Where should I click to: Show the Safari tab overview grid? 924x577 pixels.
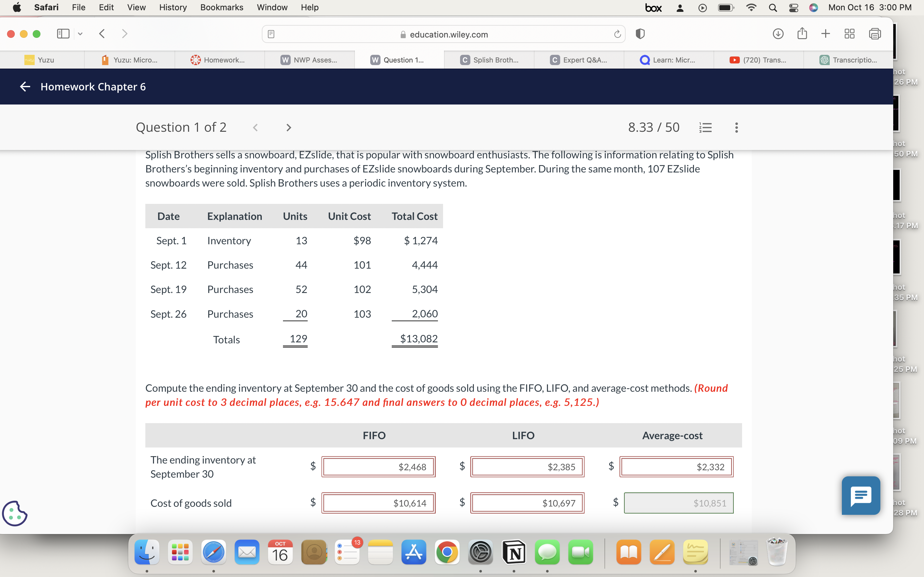coord(849,34)
